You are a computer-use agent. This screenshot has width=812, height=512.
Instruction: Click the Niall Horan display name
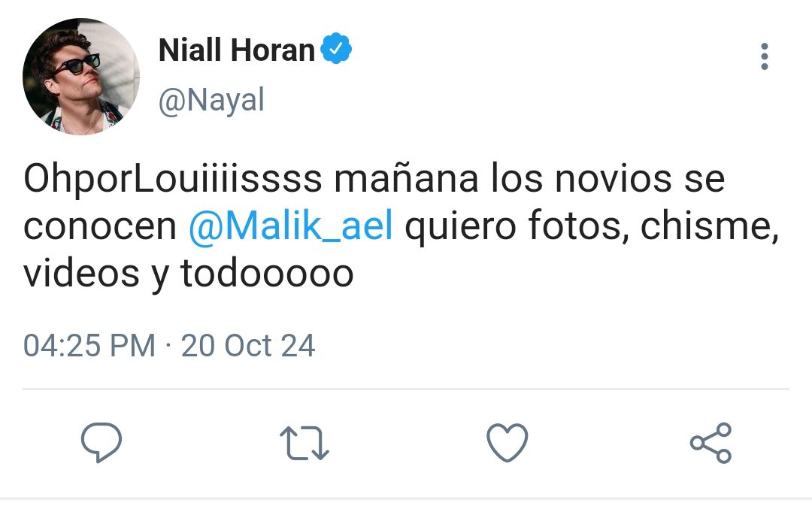click(237, 50)
